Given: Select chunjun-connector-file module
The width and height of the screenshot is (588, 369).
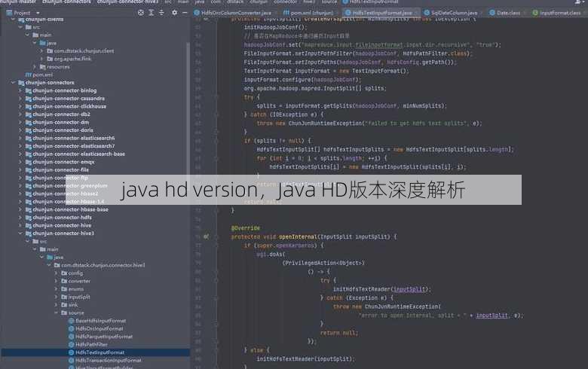Looking at the screenshot, I should pos(61,169).
